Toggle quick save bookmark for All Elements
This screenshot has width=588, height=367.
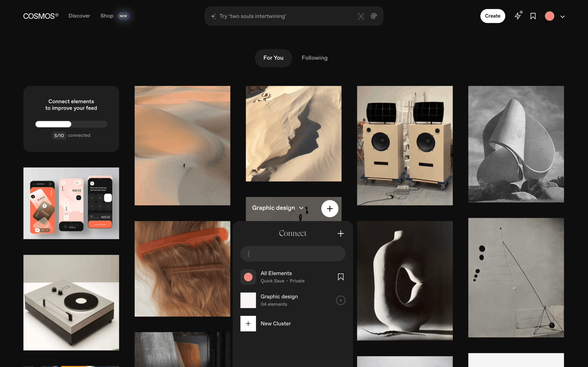pyautogui.click(x=340, y=277)
